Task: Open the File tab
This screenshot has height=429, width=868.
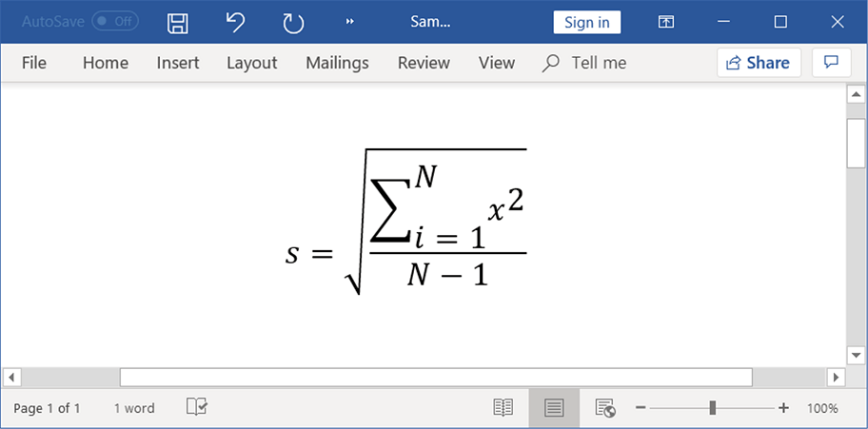Action: pyautogui.click(x=34, y=63)
